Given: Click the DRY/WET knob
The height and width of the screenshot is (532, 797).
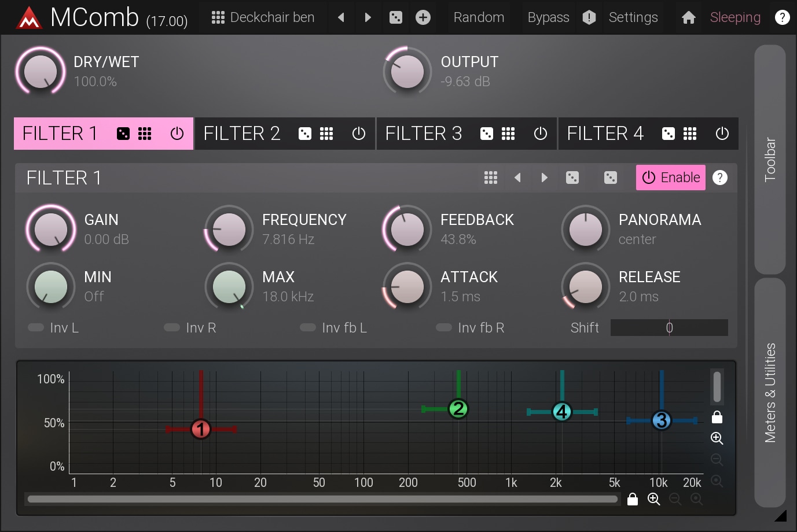Looking at the screenshot, I should [x=41, y=71].
